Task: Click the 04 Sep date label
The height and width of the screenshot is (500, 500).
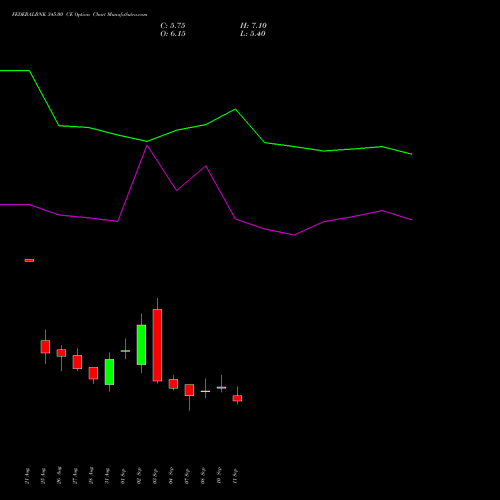Action: click(171, 476)
